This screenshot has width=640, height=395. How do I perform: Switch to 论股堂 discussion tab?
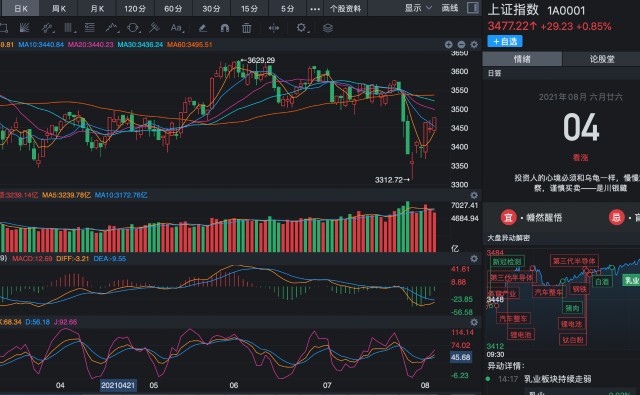(602, 59)
